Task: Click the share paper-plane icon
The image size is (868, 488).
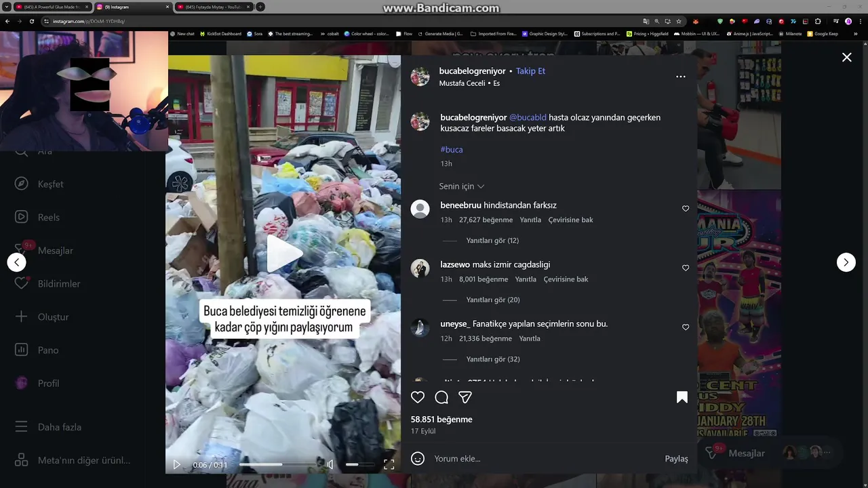Action: tap(465, 398)
